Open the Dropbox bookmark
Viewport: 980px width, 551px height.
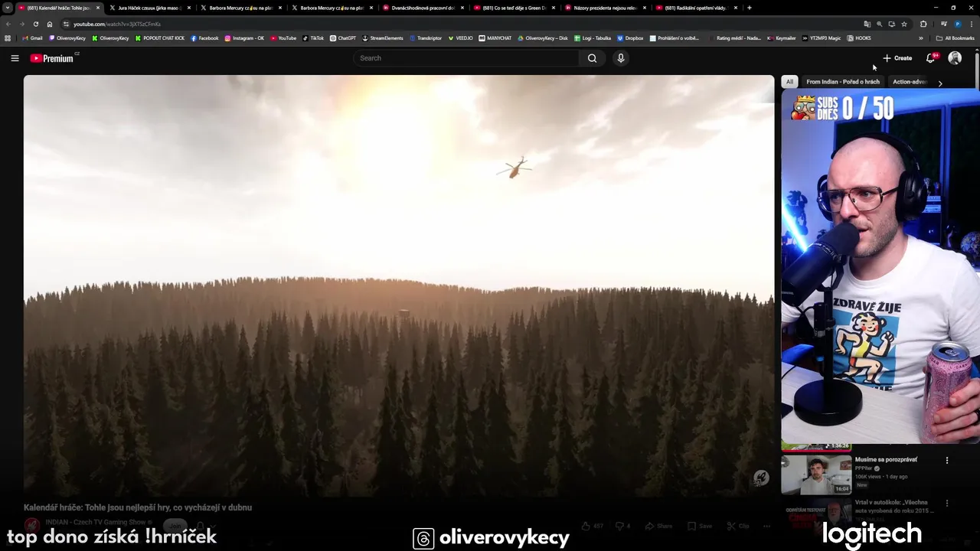(631, 38)
